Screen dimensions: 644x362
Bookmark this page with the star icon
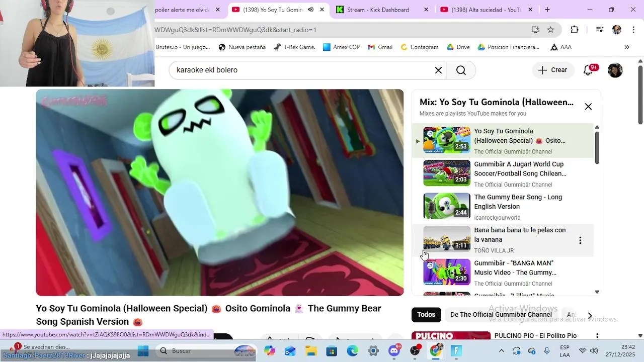(551, 30)
